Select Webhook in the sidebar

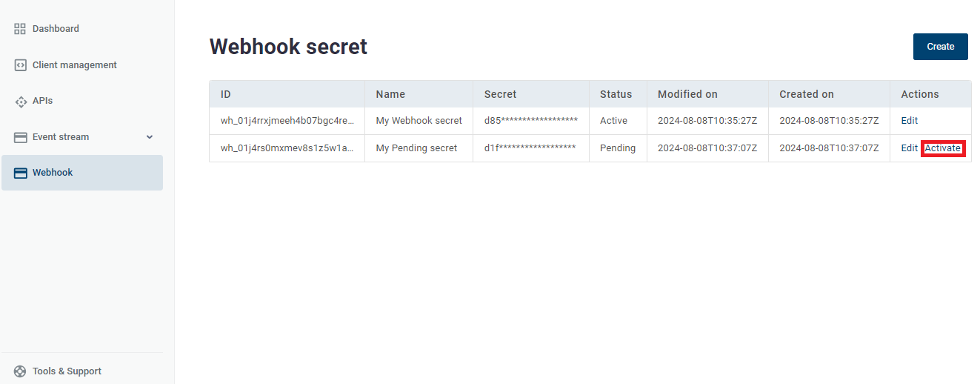pyautogui.click(x=53, y=173)
